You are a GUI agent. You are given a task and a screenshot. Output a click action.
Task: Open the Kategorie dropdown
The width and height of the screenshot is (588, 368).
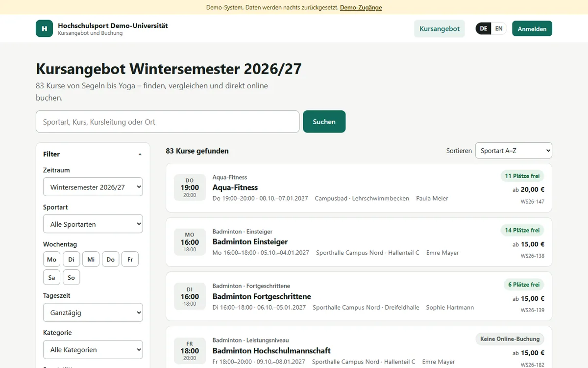[x=93, y=349]
